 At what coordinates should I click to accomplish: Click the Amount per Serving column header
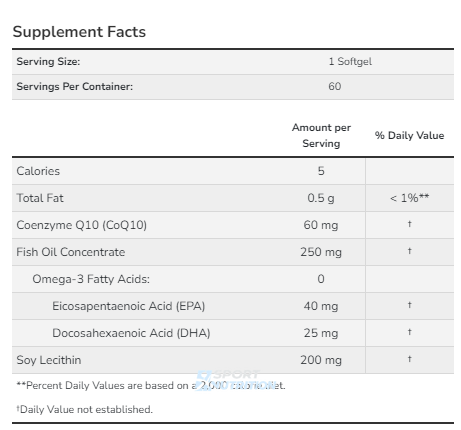click(321, 136)
